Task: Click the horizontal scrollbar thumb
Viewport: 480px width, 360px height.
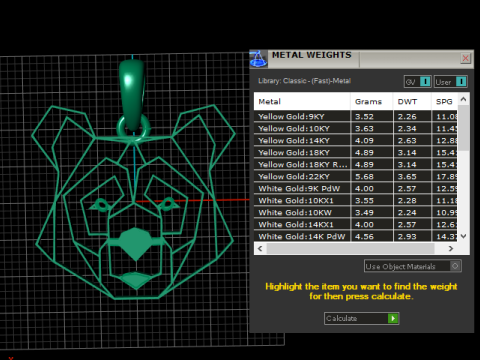Action: pyautogui.click(x=351, y=249)
